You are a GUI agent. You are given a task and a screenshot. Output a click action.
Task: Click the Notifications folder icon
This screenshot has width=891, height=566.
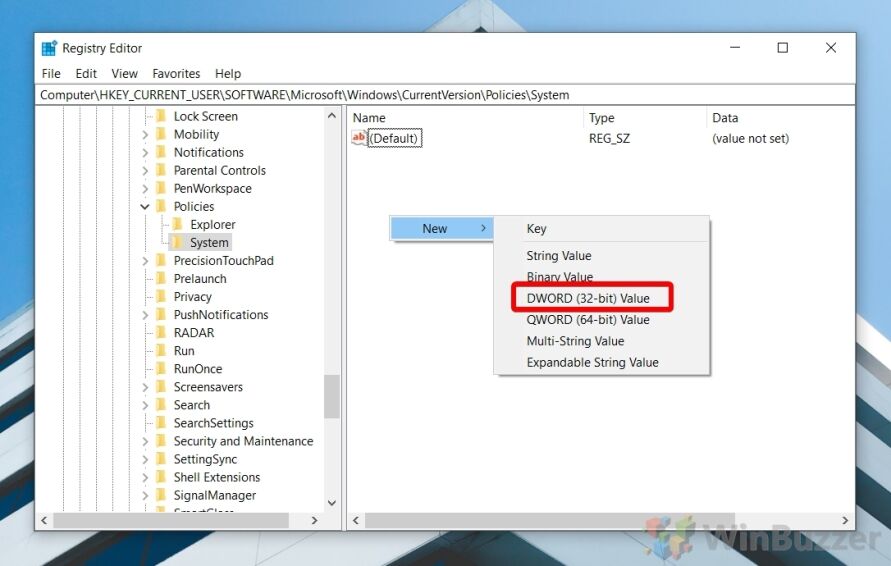point(161,152)
